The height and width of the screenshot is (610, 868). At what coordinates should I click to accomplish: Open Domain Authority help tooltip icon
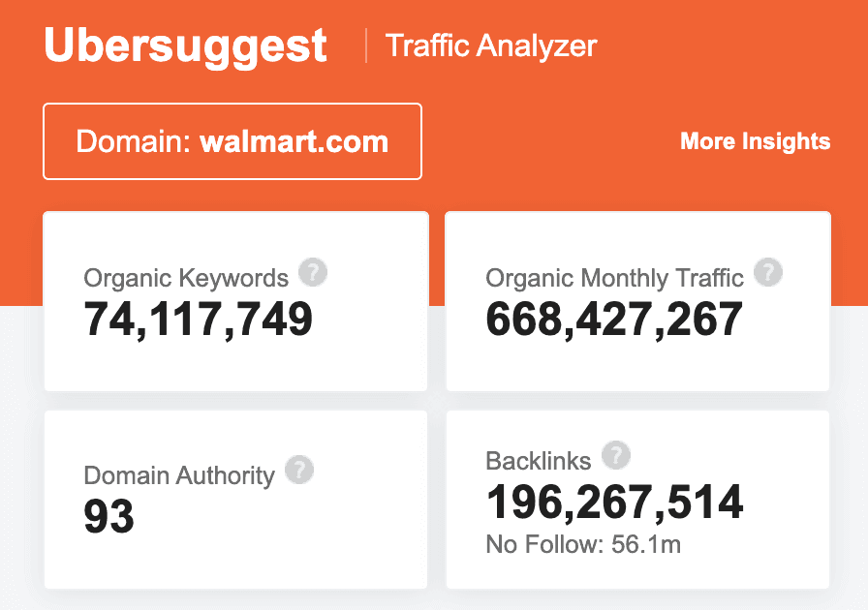299,471
